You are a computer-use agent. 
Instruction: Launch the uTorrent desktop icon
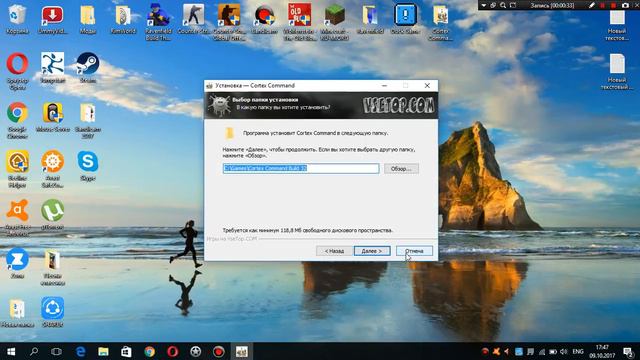click(52, 215)
